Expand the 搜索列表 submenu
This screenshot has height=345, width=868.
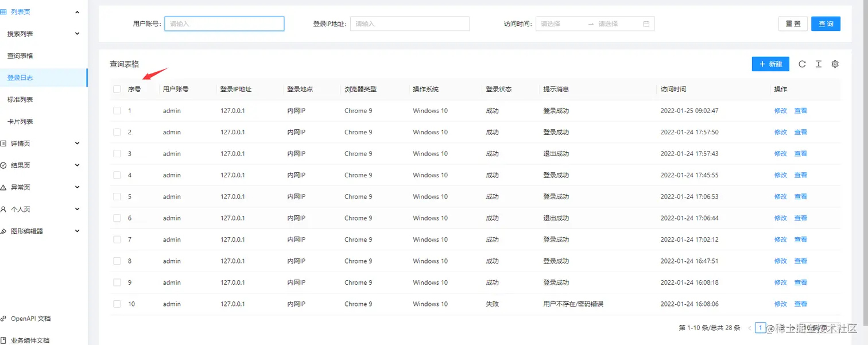pos(77,34)
